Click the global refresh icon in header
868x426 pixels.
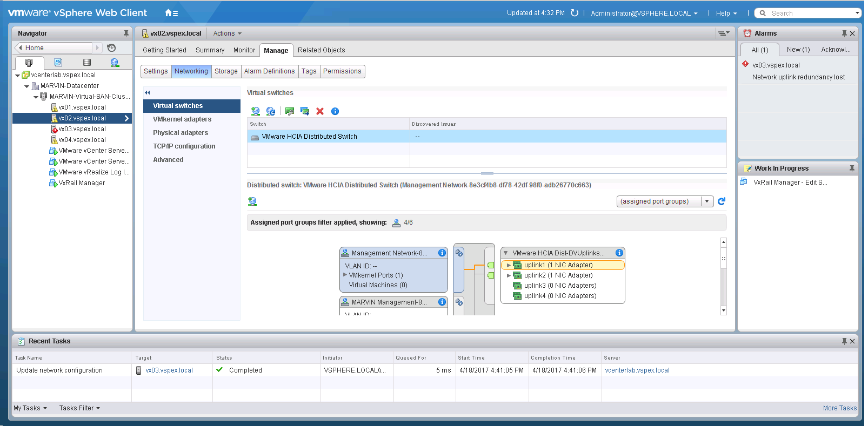tap(575, 13)
